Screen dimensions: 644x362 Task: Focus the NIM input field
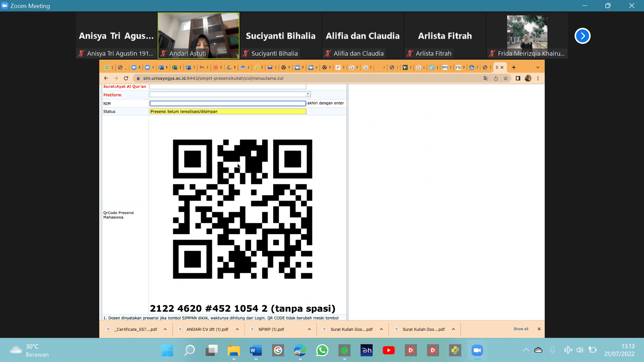click(x=228, y=103)
